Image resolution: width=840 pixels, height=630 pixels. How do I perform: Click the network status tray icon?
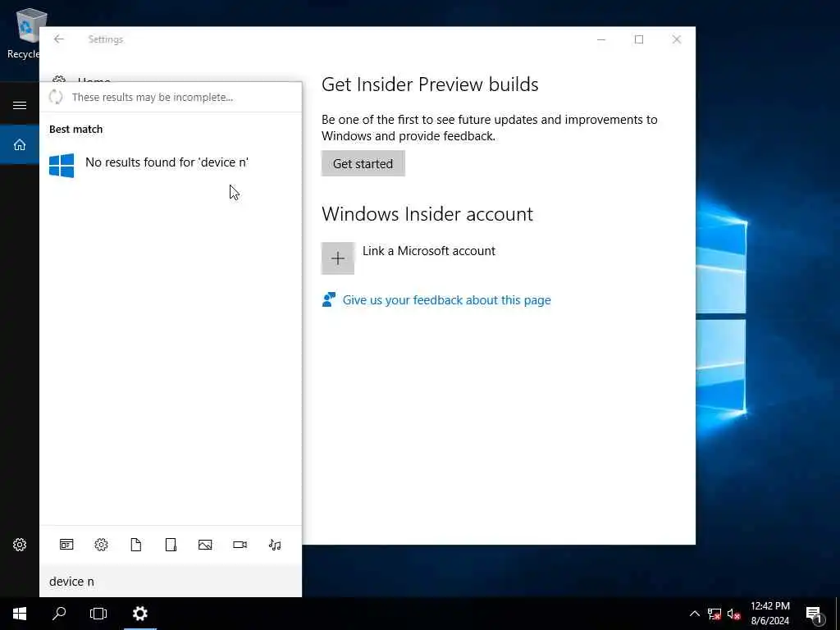pos(714,614)
